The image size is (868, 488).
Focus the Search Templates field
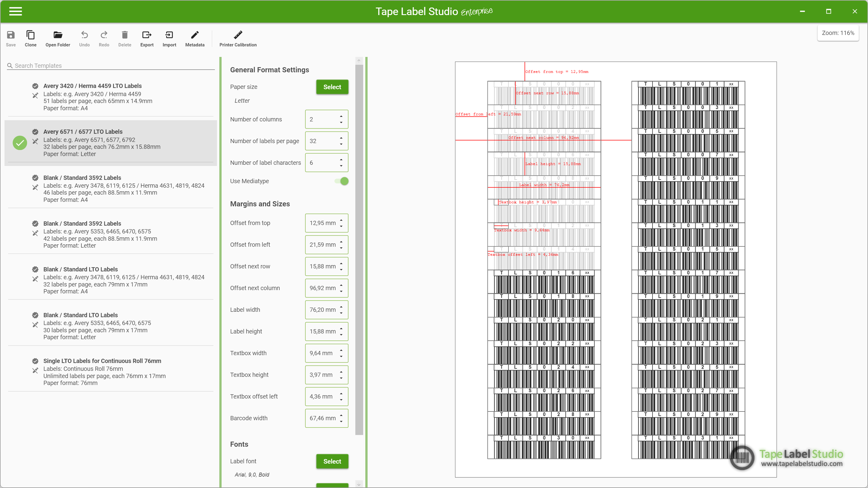click(x=111, y=66)
